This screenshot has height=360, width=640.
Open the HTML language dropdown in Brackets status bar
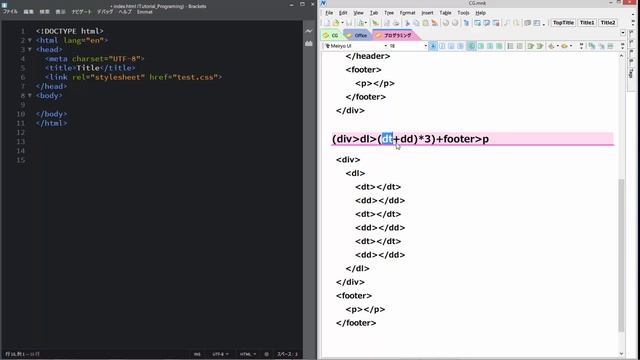click(247, 354)
